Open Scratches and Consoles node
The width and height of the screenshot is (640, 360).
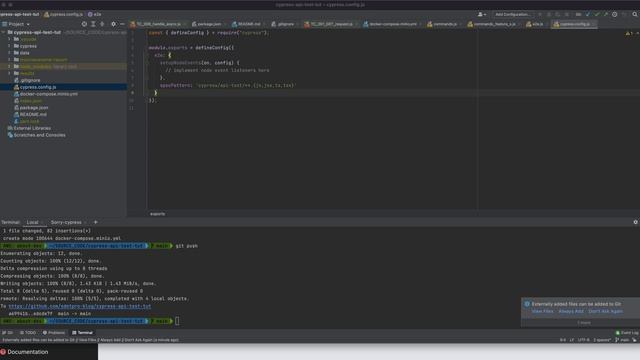pyautogui.click(x=37, y=135)
